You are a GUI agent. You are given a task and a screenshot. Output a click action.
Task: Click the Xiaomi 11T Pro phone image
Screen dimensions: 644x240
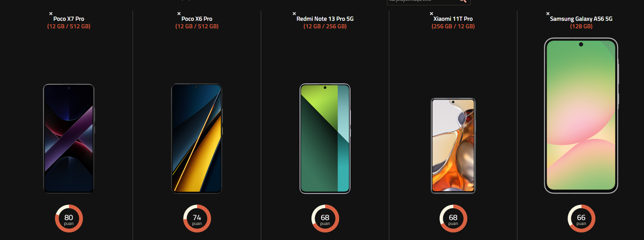coord(453,146)
